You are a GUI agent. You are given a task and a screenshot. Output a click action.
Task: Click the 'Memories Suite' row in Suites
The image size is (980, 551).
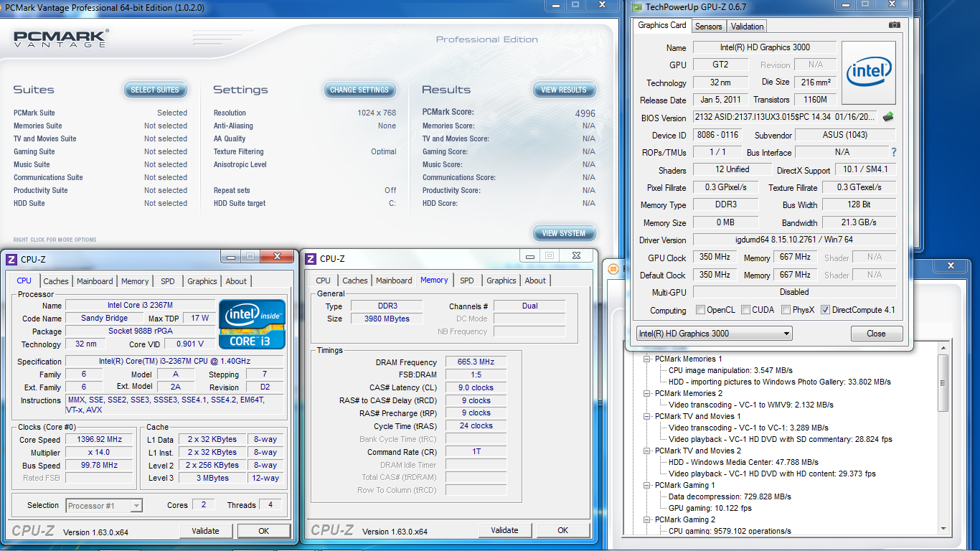pos(100,126)
